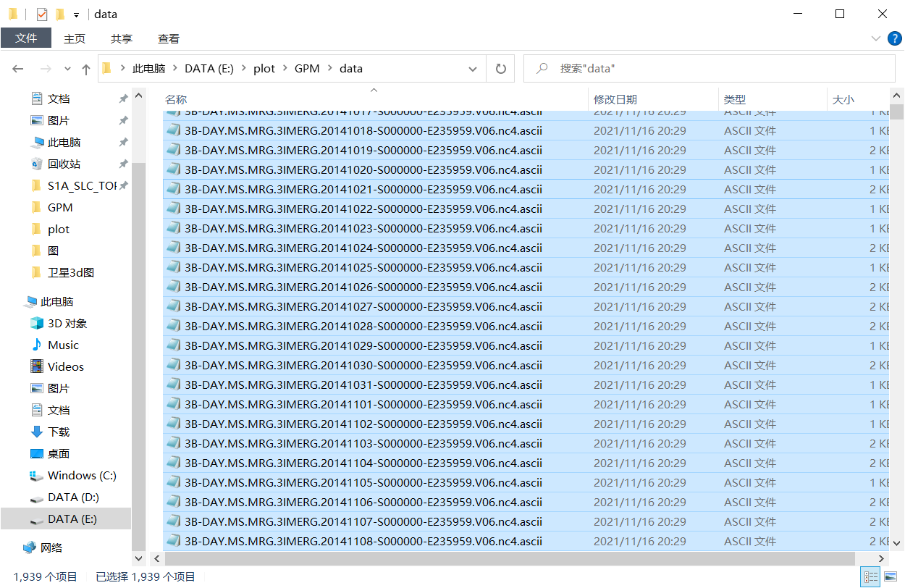Open the S1A_SLC_TOP quick access folder
The height and width of the screenshot is (588, 905).
point(82,186)
